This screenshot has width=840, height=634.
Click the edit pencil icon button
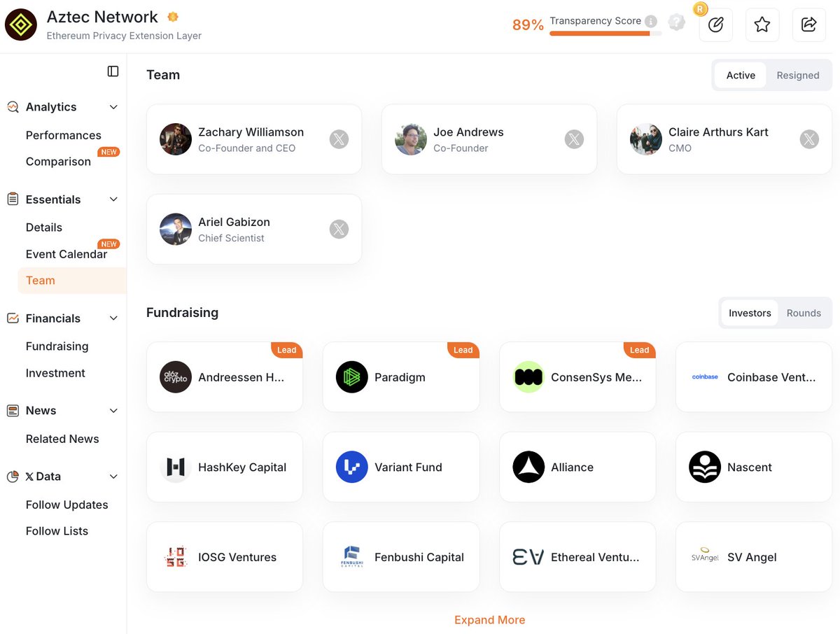(715, 25)
